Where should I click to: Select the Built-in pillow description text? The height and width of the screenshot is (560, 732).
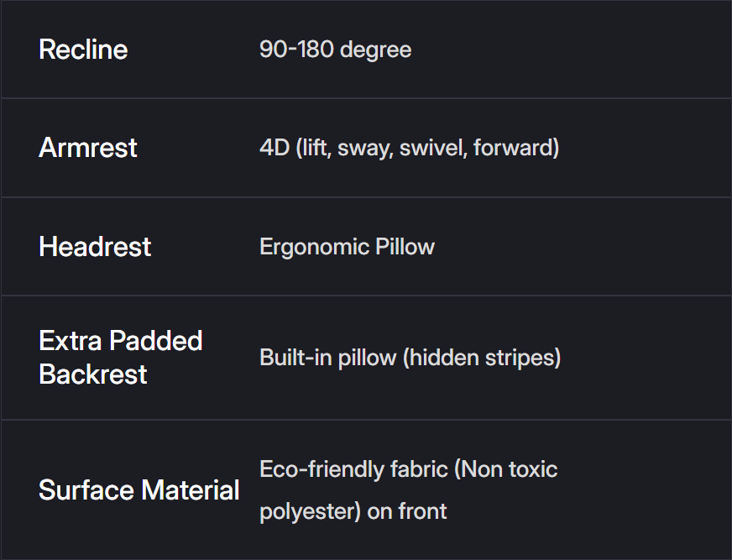point(410,358)
